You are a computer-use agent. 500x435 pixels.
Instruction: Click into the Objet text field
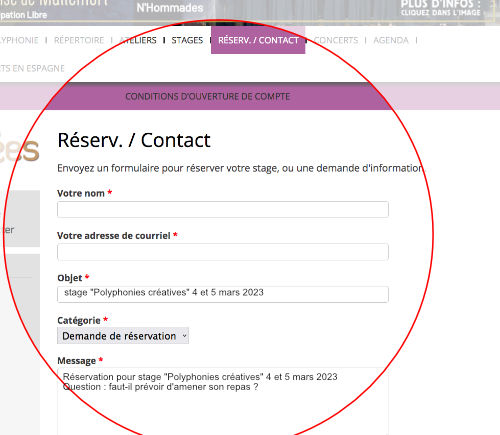coord(223,294)
